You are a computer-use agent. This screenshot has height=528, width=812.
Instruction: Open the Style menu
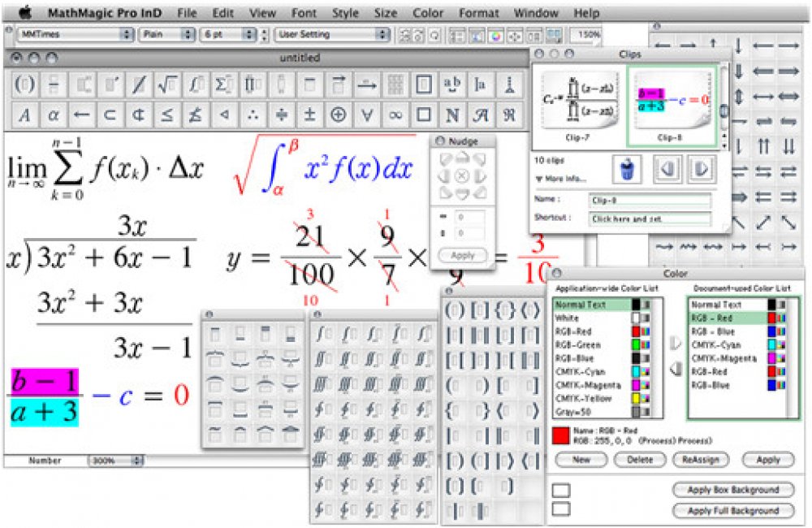[x=345, y=13]
